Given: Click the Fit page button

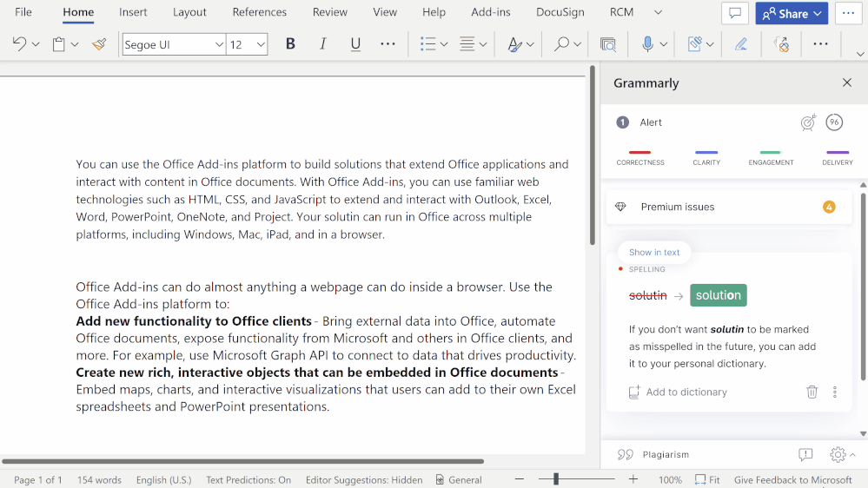Looking at the screenshot, I should (707, 479).
